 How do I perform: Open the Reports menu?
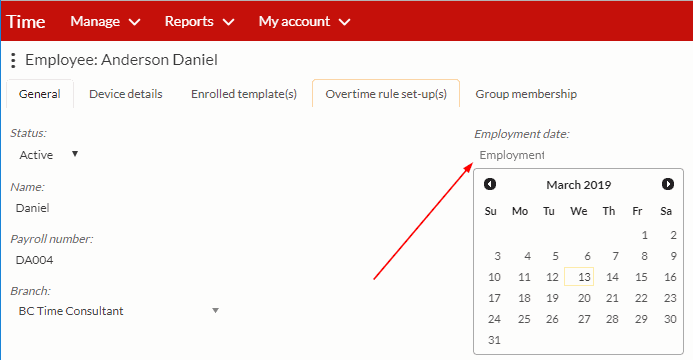(199, 21)
